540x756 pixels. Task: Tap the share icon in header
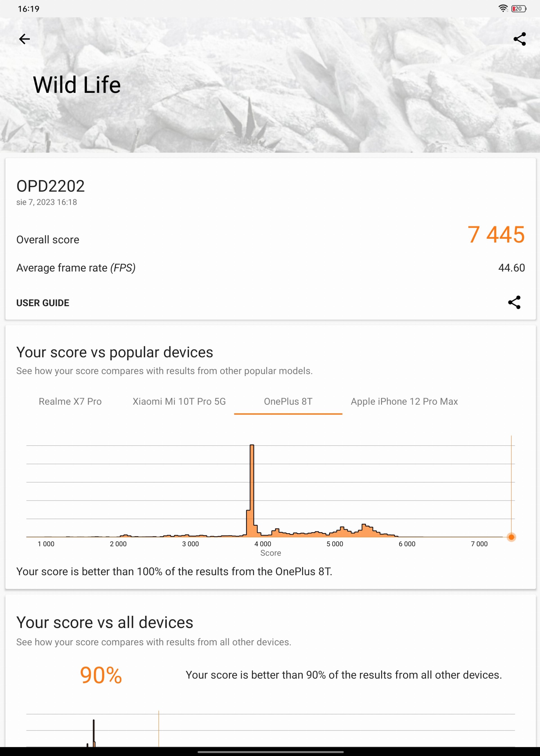519,39
